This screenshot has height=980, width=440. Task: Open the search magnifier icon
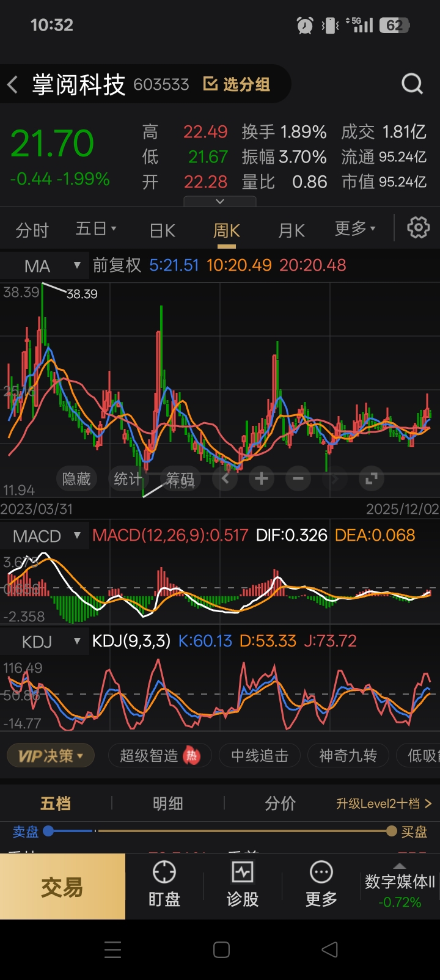412,84
